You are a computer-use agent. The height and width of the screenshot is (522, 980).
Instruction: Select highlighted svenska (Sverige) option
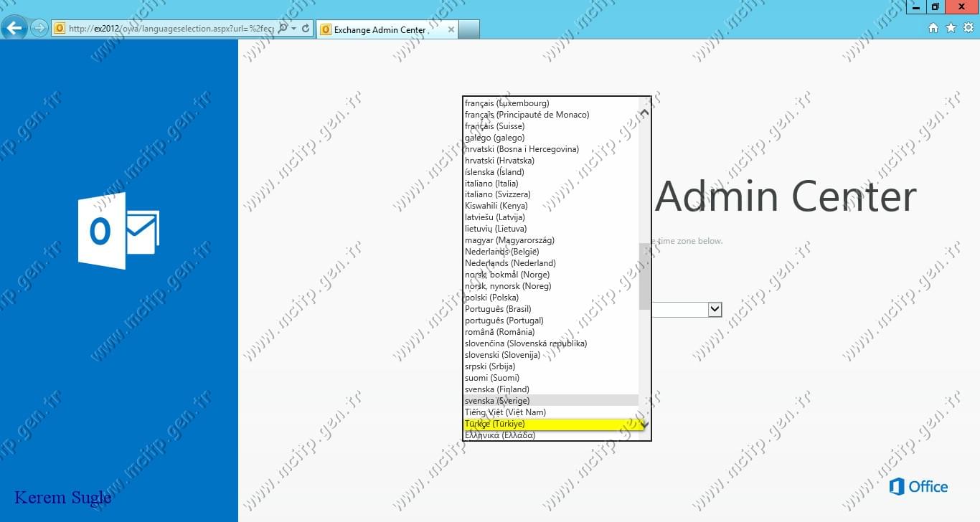pyautogui.click(x=551, y=401)
